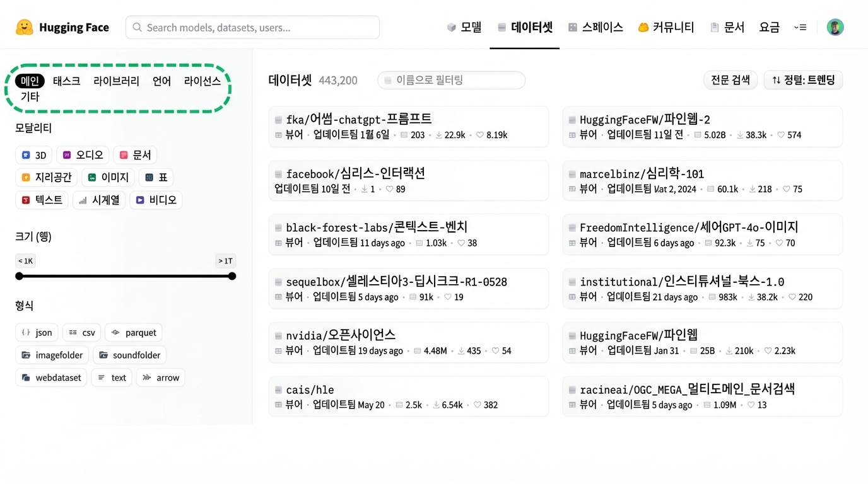
Task: Open the 라이선스 filter tab
Action: tap(202, 81)
